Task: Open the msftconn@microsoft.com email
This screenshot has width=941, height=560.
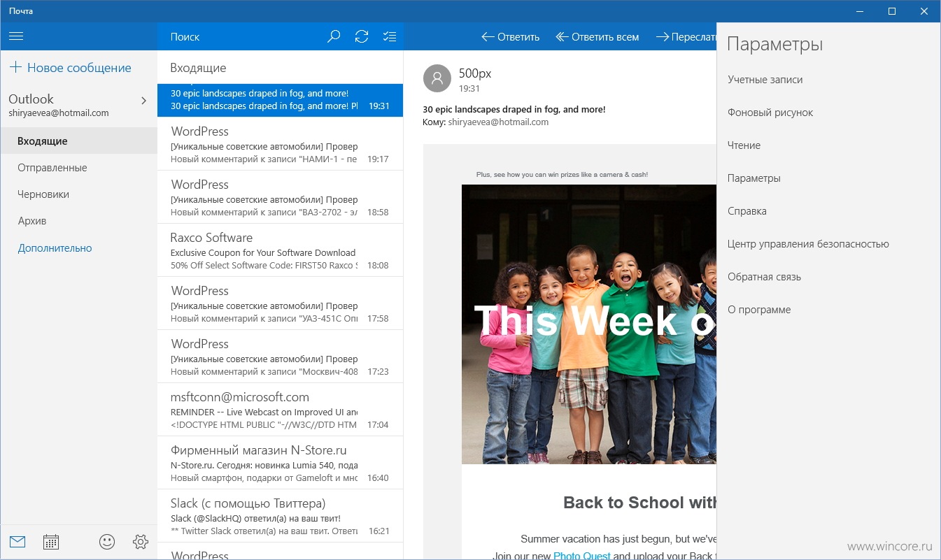Action: (x=280, y=410)
